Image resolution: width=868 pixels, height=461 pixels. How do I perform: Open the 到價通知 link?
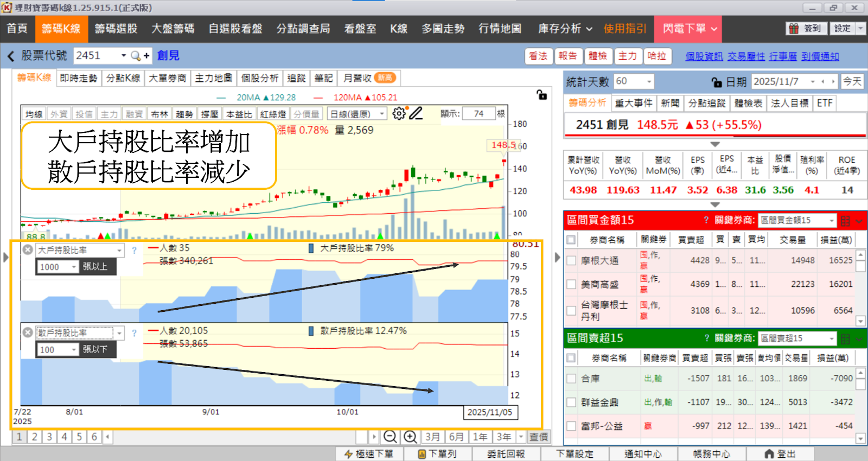820,56
